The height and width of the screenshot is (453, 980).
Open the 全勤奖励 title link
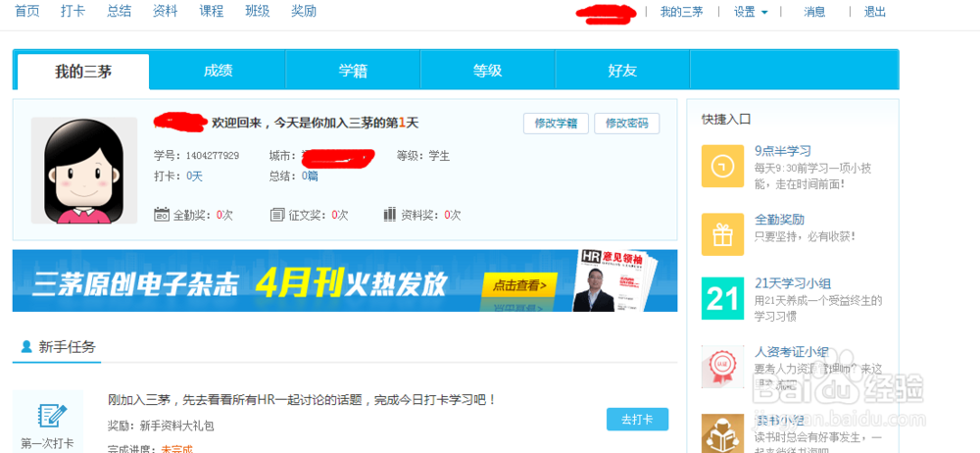coord(779,220)
